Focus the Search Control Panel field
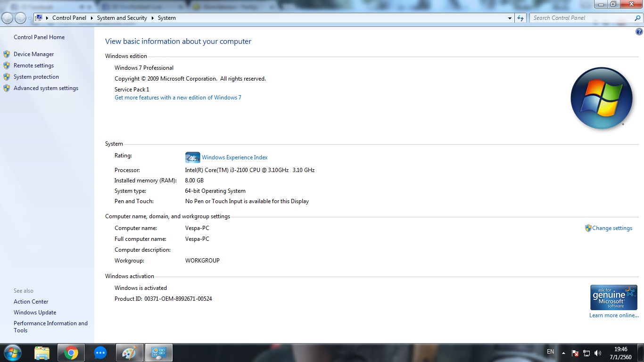The image size is (644, 362). [583, 18]
